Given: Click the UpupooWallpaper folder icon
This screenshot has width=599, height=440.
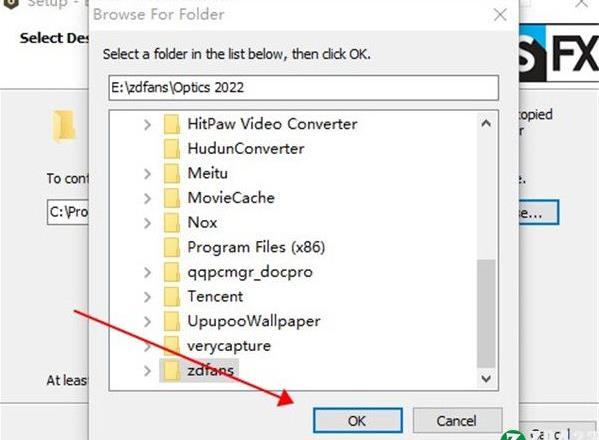Looking at the screenshot, I should pyautogui.click(x=172, y=321).
